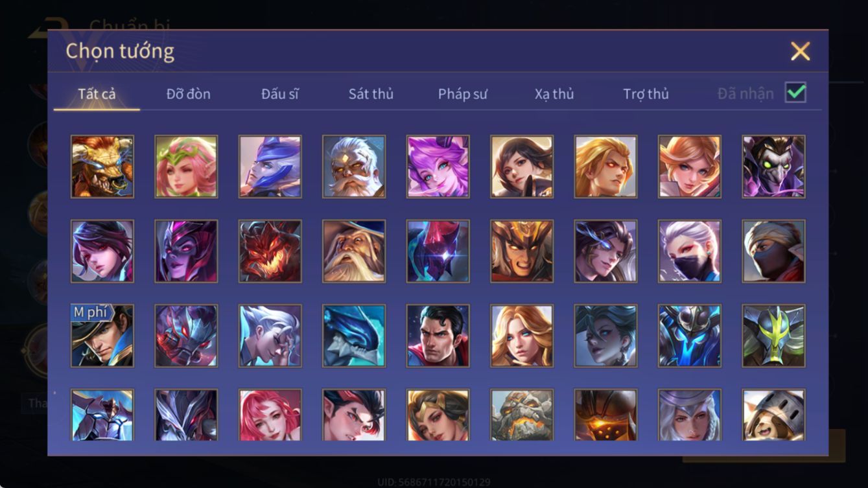Open the Sát thủ tab

click(x=371, y=94)
